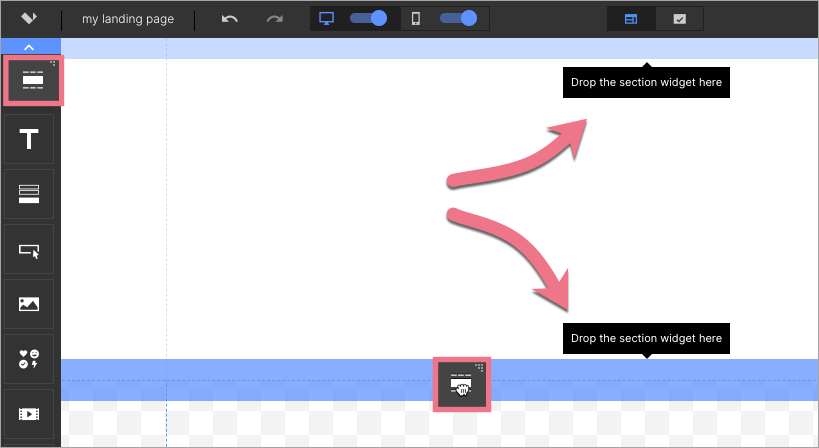Select the Video widget
819x448 pixels.
(30, 412)
